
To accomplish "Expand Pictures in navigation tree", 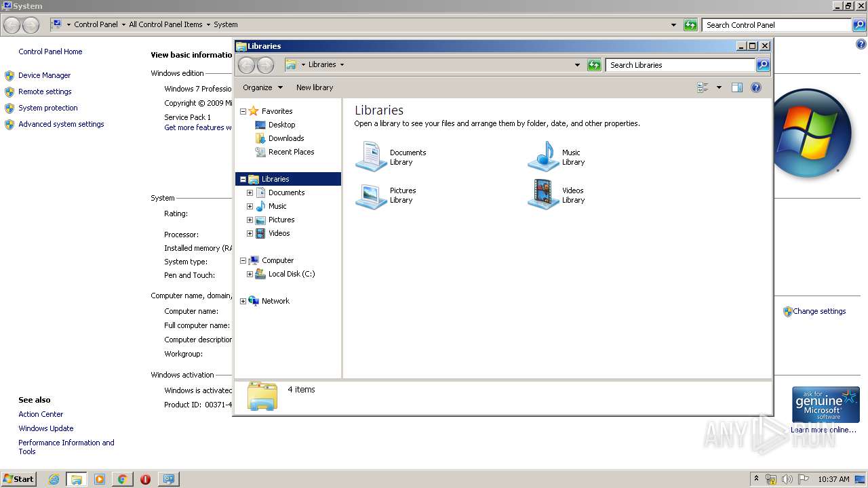I will [x=250, y=220].
